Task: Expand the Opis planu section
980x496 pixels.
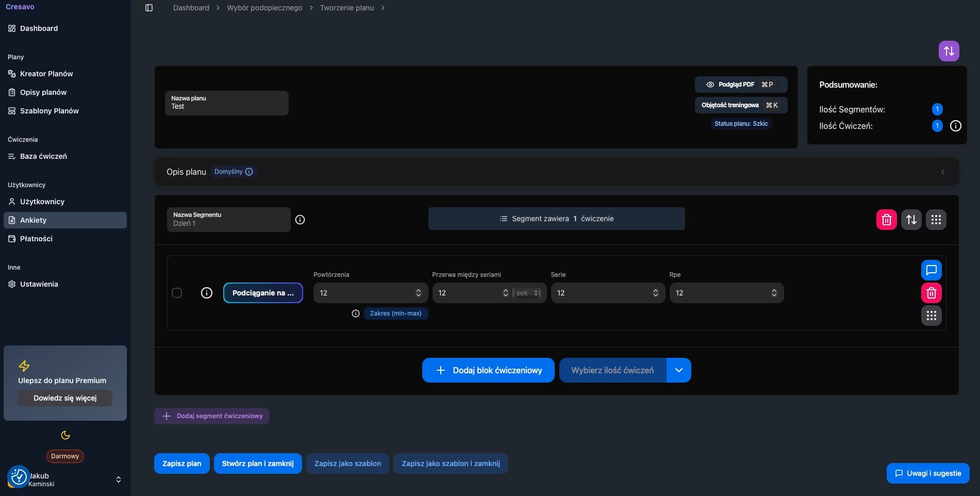Action: tap(942, 172)
